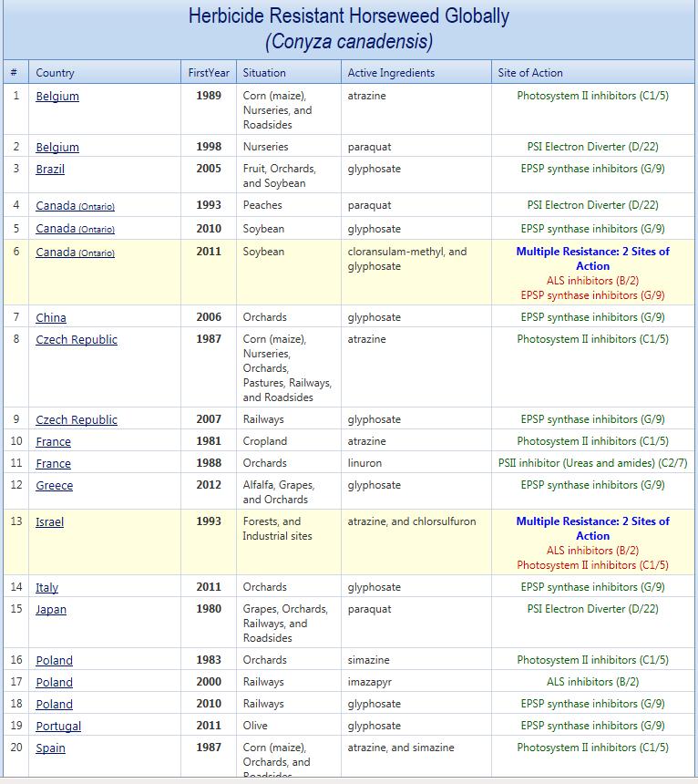Screen dimensions: 698x784
Task: Open Canada (Ontario) link for 2011 row
Action: point(75,252)
